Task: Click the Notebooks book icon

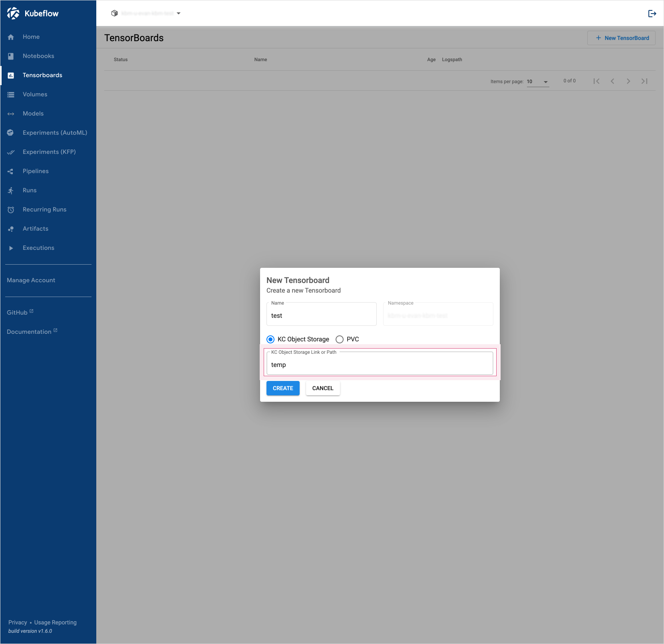Action: coord(11,56)
